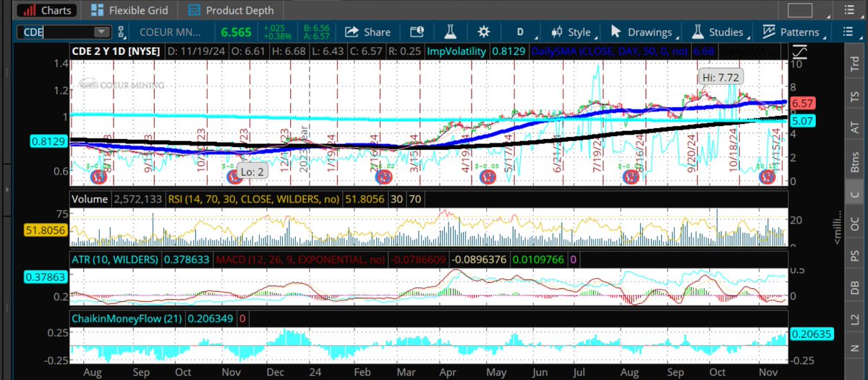Viewport: 868px width, 380px height.
Task: Open the Drawings menu
Action: (x=641, y=32)
